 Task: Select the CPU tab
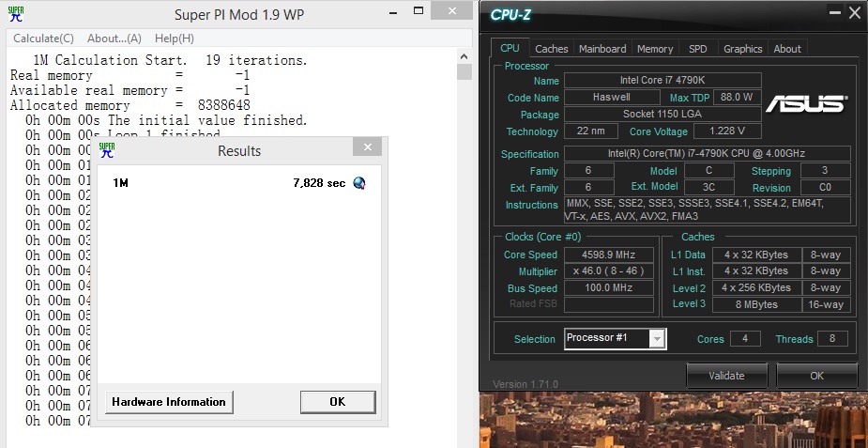(x=510, y=48)
